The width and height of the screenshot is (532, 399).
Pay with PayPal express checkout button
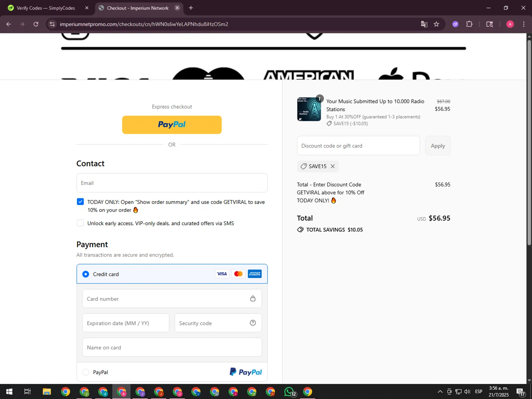(172, 124)
